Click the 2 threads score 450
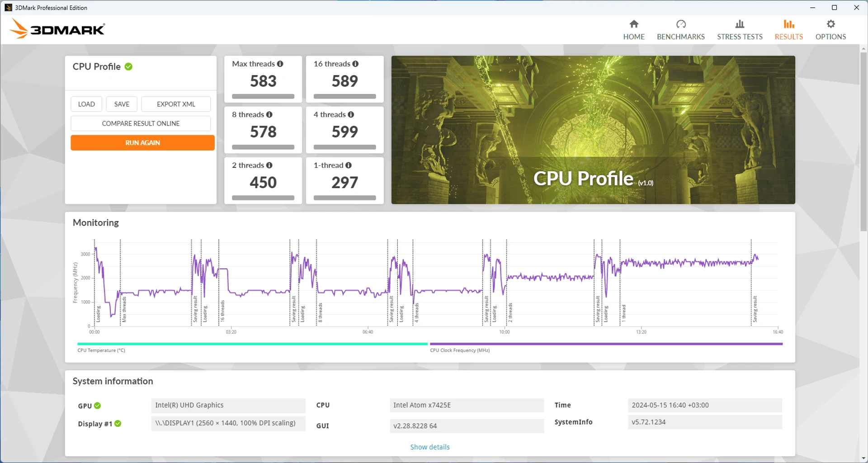 tap(263, 183)
